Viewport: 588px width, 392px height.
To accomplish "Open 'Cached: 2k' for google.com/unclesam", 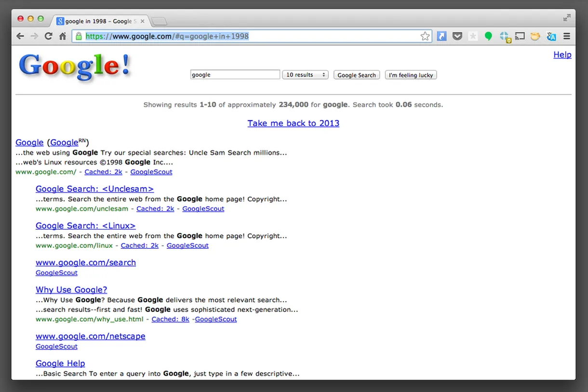I will click(155, 209).
